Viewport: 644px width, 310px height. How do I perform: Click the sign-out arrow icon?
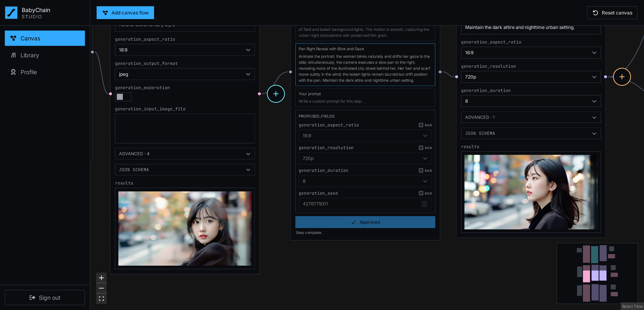tap(33, 298)
